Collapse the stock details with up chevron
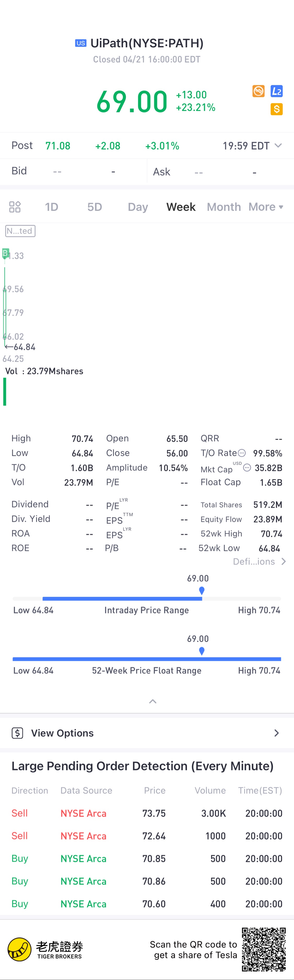Viewport: 294px width, 980px height. (153, 701)
